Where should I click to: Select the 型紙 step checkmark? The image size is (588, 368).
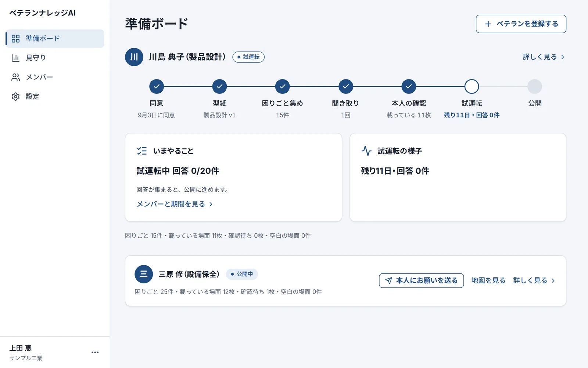point(219,86)
